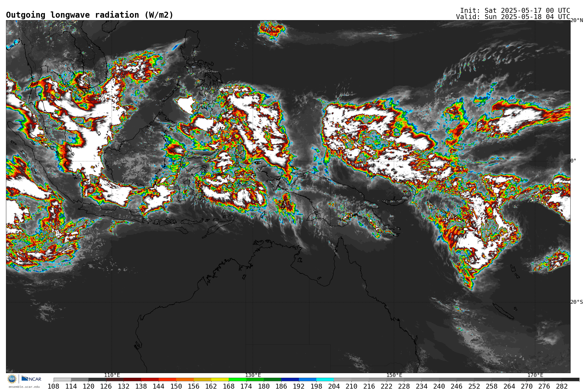Click the '150' color bar value
Screen dimensions: 588x390
pyautogui.click(x=176, y=386)
